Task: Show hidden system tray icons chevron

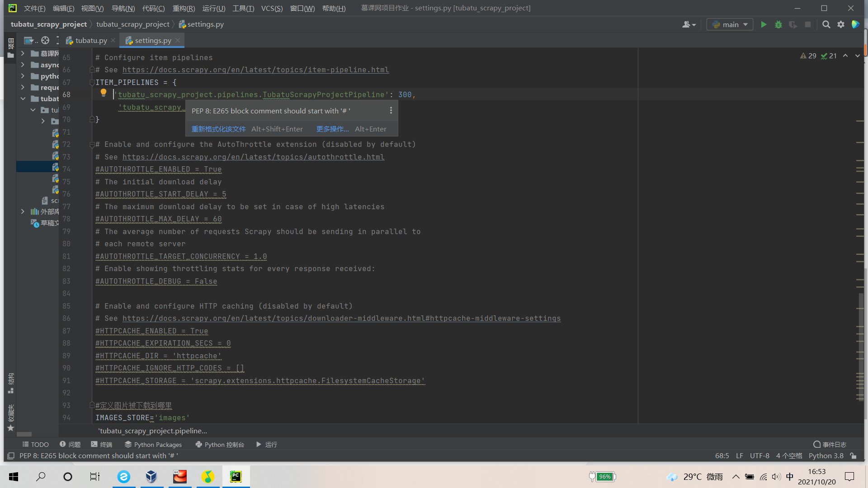Action: coord(736,476)
